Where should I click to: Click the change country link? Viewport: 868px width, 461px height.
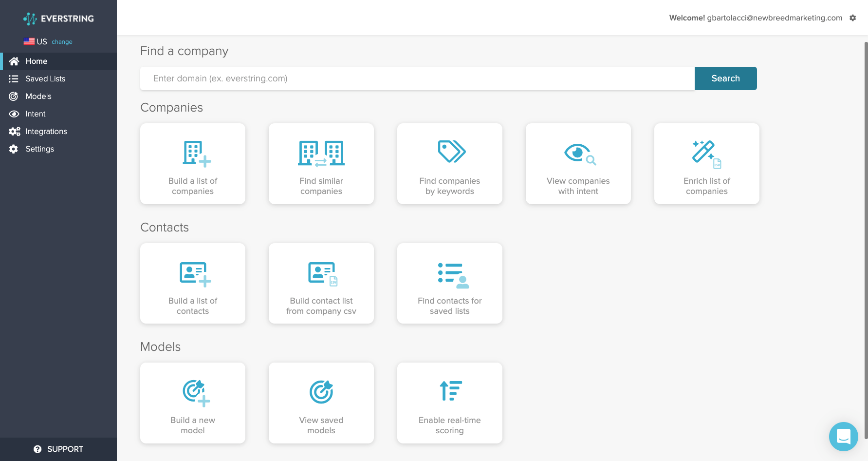pyautogui.click(x=62, y=42)
